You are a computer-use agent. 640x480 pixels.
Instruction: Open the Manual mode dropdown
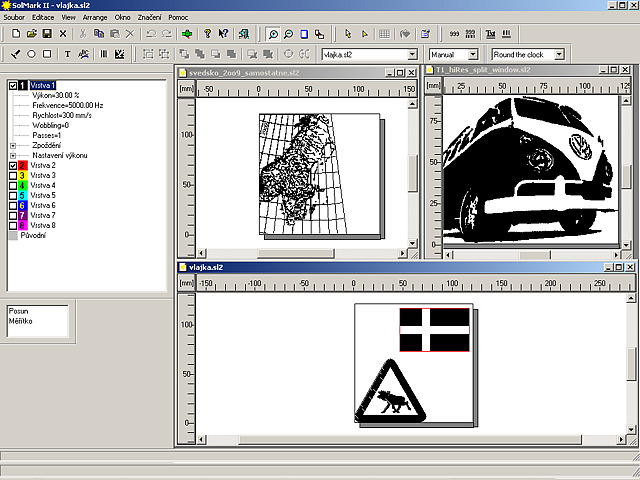[473, 54]
